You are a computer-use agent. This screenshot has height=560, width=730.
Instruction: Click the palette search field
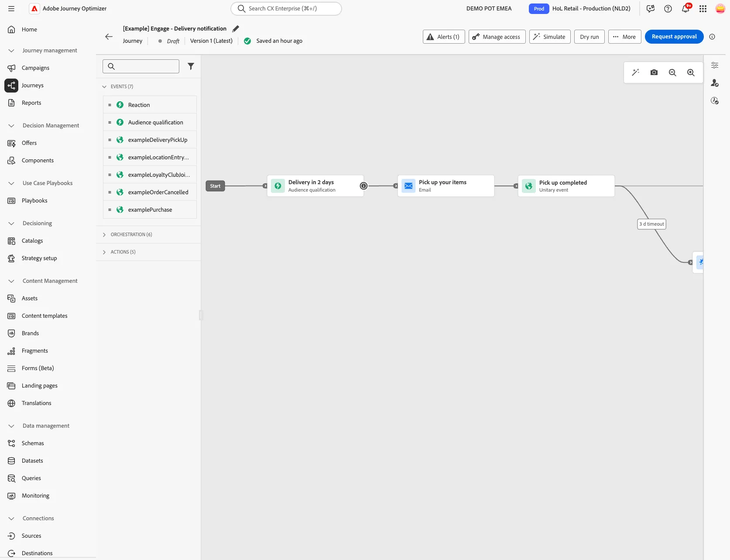(x=141, y=66)
